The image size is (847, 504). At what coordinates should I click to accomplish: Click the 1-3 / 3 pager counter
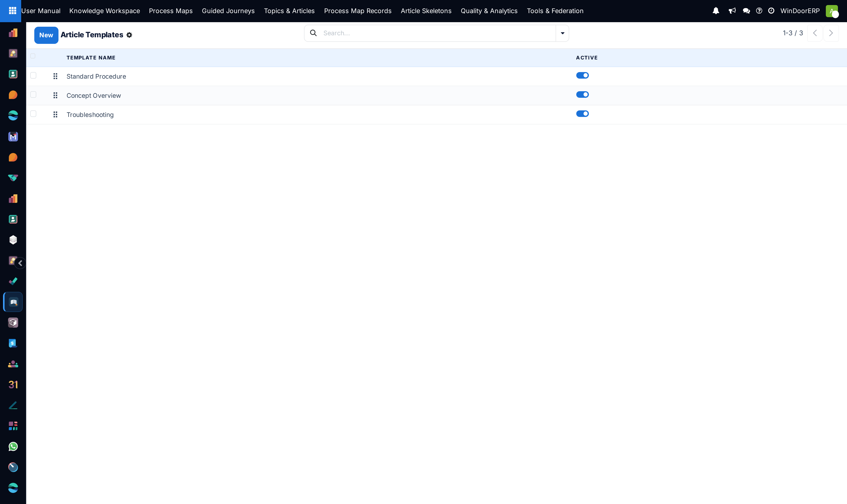point(793,33)
